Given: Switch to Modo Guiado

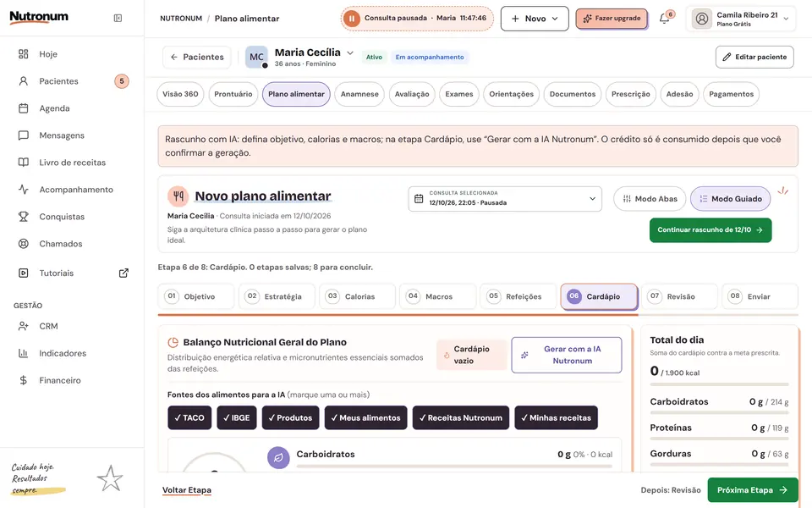Looking at the screenshot, I should coord(730,198).
